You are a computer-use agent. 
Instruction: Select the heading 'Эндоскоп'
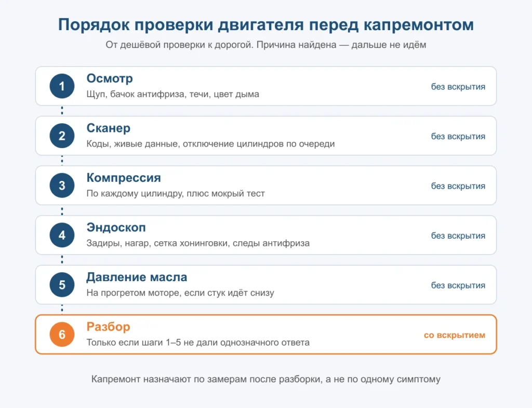(x=116, y=227)
